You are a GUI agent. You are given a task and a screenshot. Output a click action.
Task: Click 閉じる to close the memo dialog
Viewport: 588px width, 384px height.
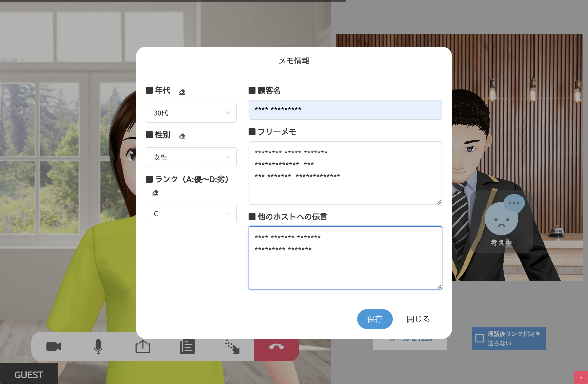tap(418, 319)
